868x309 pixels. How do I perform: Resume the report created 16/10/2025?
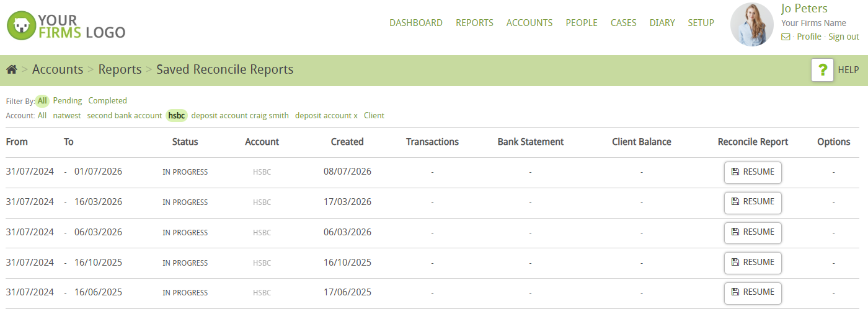pos(753,263)
